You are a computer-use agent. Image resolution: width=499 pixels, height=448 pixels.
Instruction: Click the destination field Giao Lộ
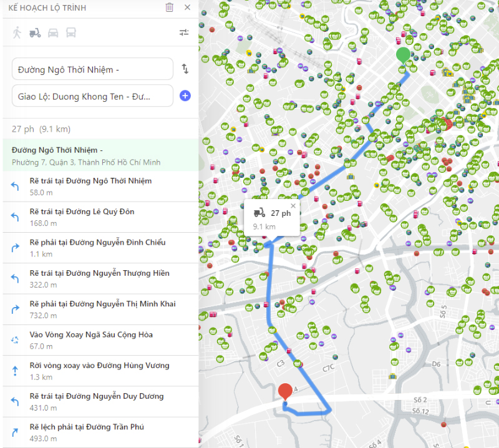point(92,95)
